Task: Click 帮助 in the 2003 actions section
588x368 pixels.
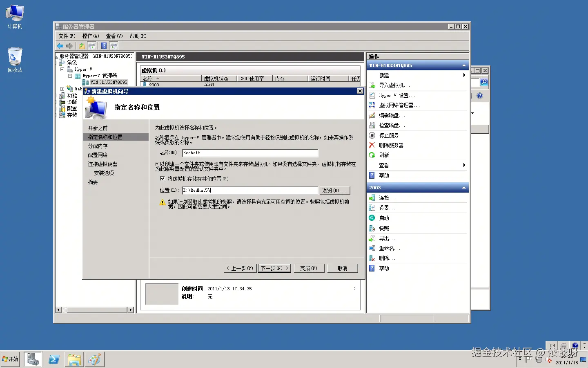Action: [384, 268]
